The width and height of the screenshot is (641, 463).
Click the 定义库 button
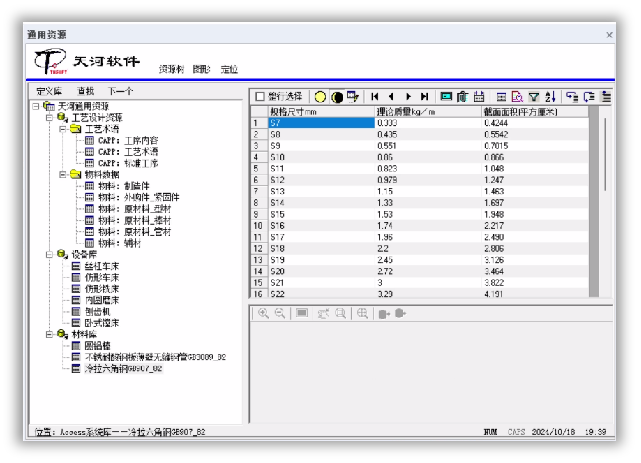(x=49, y=91)
